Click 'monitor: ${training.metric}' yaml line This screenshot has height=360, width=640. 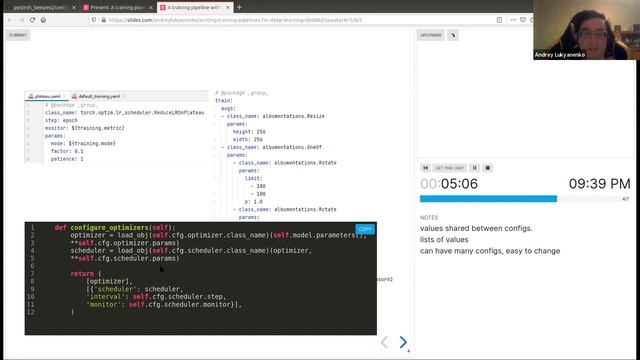point(84,128)
